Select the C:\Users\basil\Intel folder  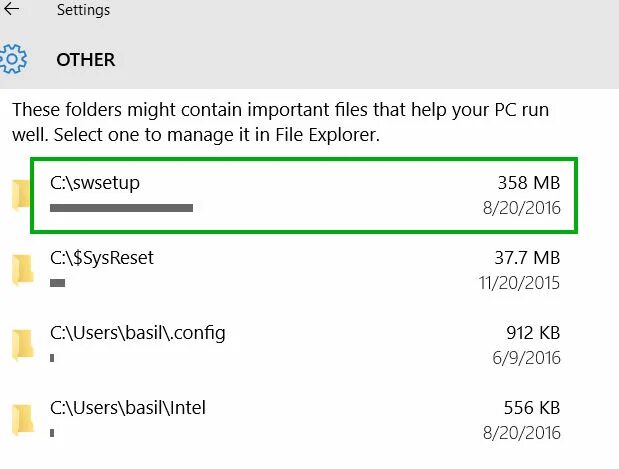[128, 408]
